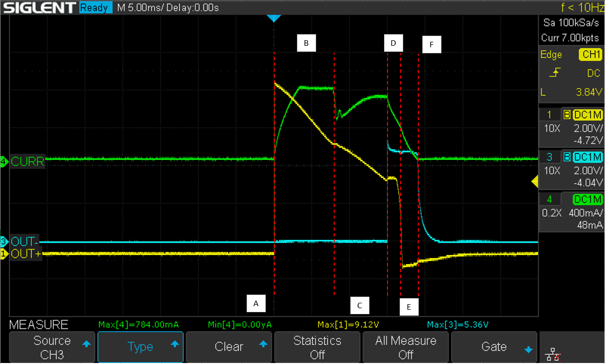This screenshot has height=364, width=605.
Task: Click the blue trigger position marker at top
Action: point(273,19)
